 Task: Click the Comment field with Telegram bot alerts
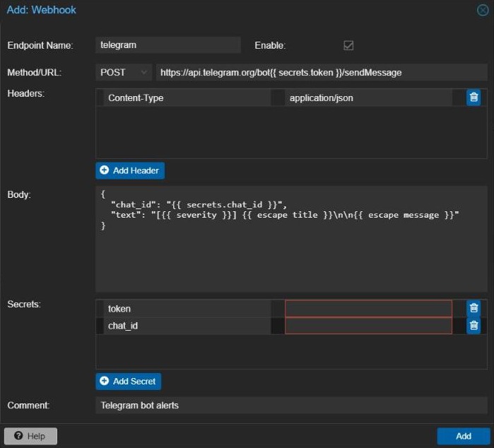[x=291, y=405]
